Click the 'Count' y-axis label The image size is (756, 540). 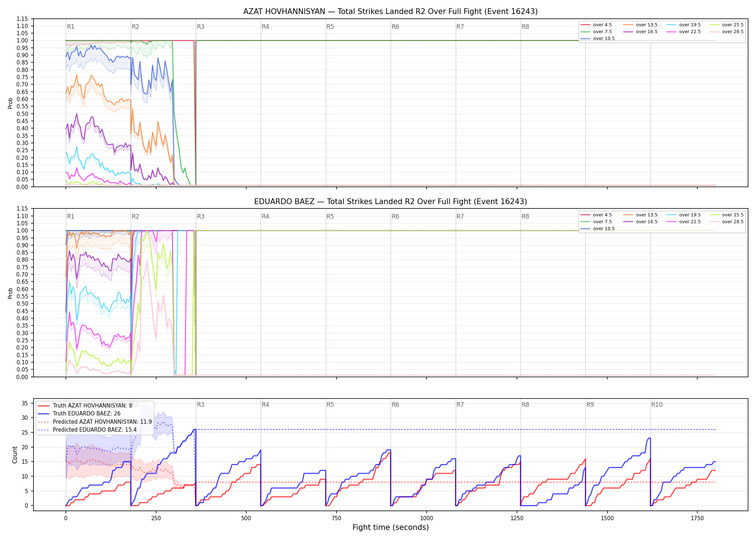tap(15, 455)
